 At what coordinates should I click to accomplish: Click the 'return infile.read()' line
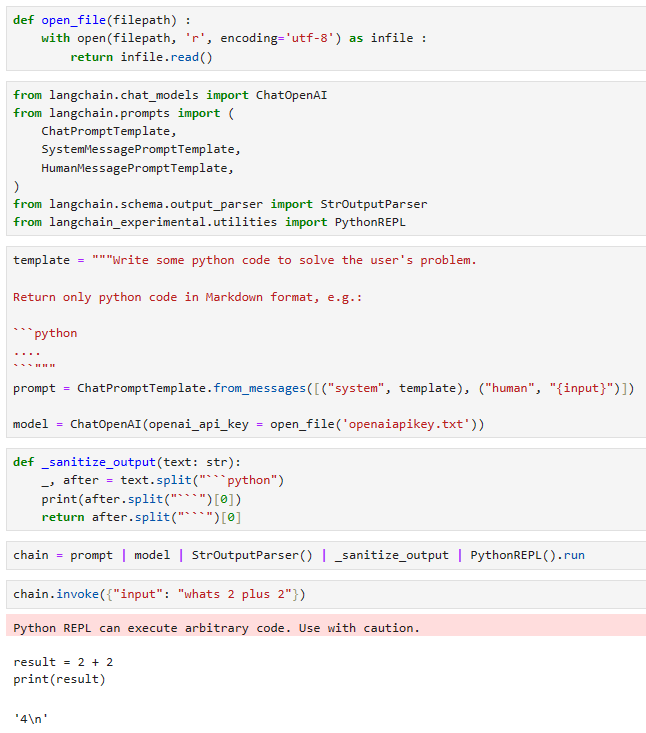141,57
